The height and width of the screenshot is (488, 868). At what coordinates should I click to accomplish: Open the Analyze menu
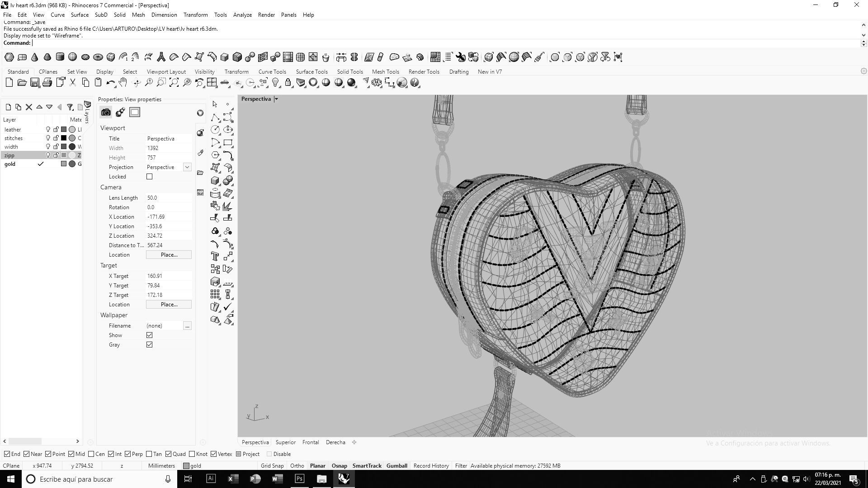coord(242,15)
